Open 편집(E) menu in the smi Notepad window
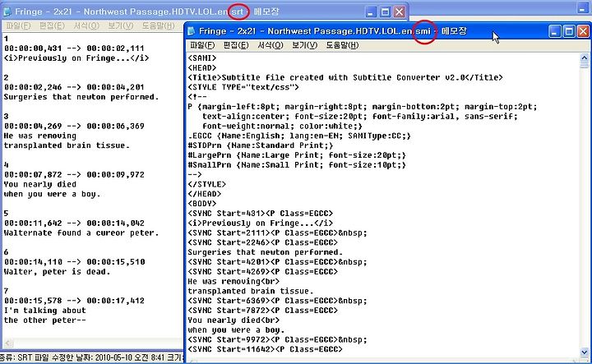Screen dimensions: 592x364 (236, 45)
